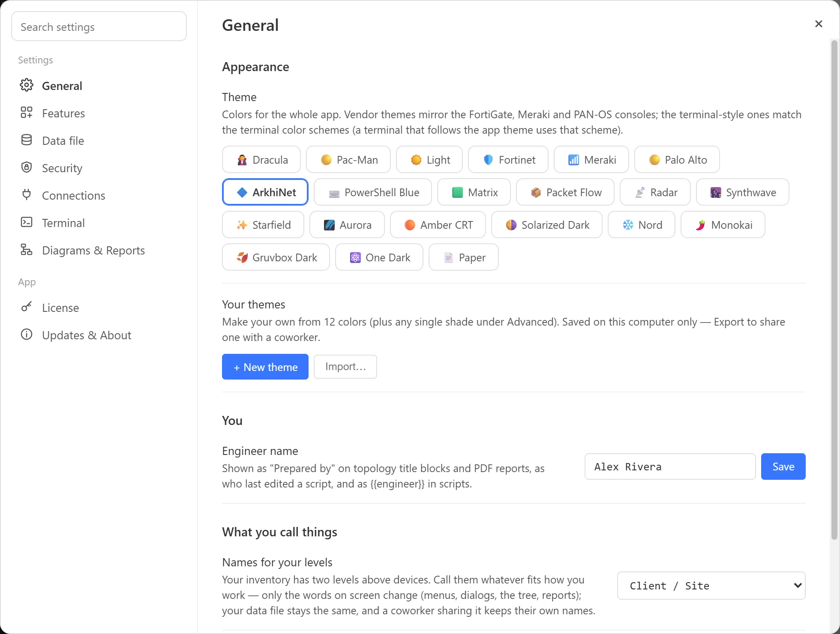Pick the Palo Alto theme
The height and width of the screenshot is (634, 840).
click(x=677, y=160)
